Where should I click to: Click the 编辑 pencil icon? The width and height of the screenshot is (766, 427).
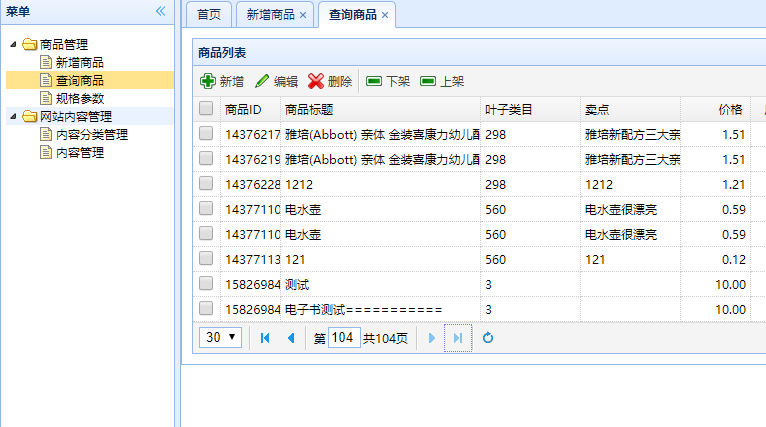262,81
